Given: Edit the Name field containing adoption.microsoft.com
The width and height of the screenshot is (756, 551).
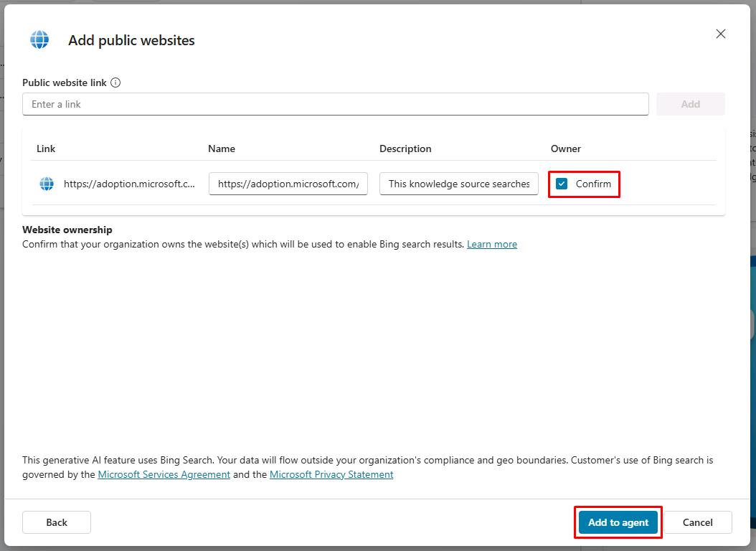Looking at the screenshot, I should click(288, 184).
